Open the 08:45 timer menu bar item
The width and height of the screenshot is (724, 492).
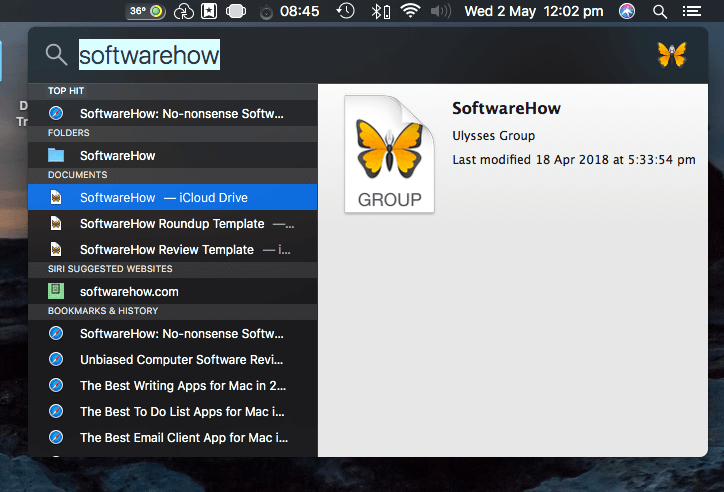290,11
